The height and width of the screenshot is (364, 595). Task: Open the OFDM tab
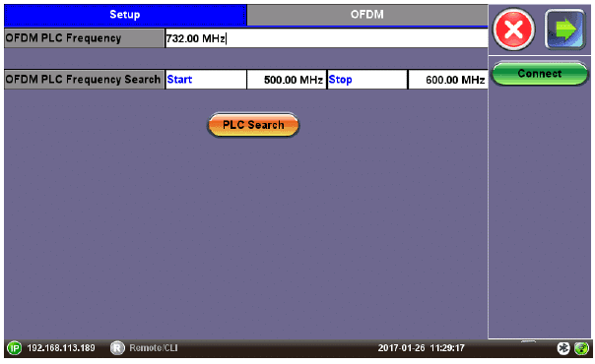tap(367, 15)
